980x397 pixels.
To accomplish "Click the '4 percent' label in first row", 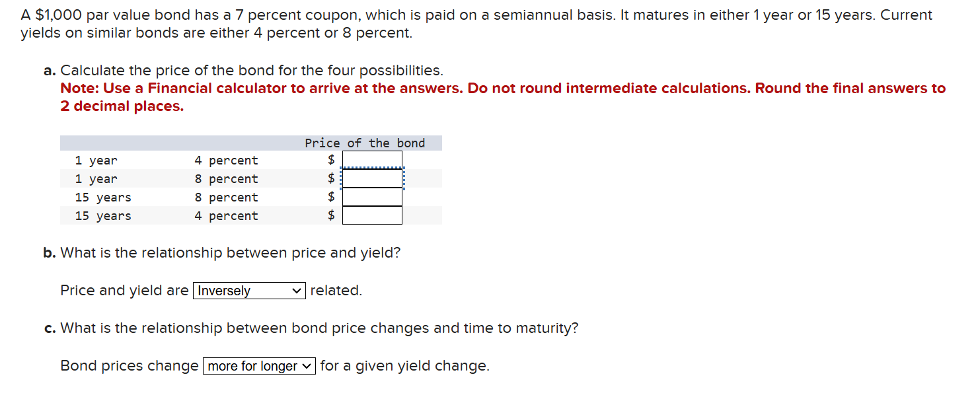I will pos(226,160).
